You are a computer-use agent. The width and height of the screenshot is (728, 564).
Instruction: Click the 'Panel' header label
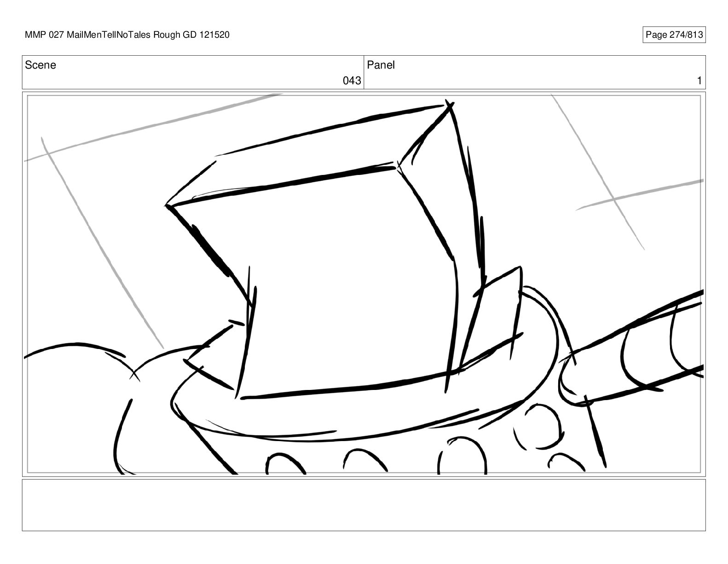[x=381, y=65]
